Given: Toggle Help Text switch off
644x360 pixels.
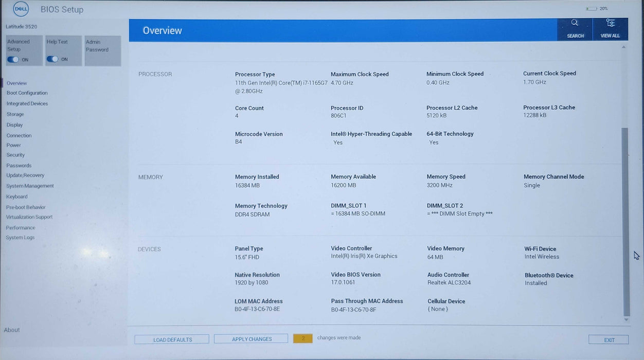Looking at the screenshot, I should coord(52,59).
